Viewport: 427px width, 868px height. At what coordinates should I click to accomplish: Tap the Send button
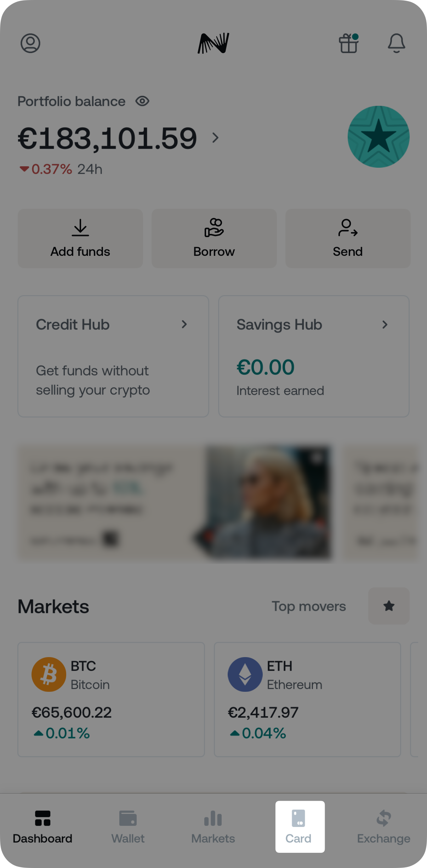pos(348,238)
